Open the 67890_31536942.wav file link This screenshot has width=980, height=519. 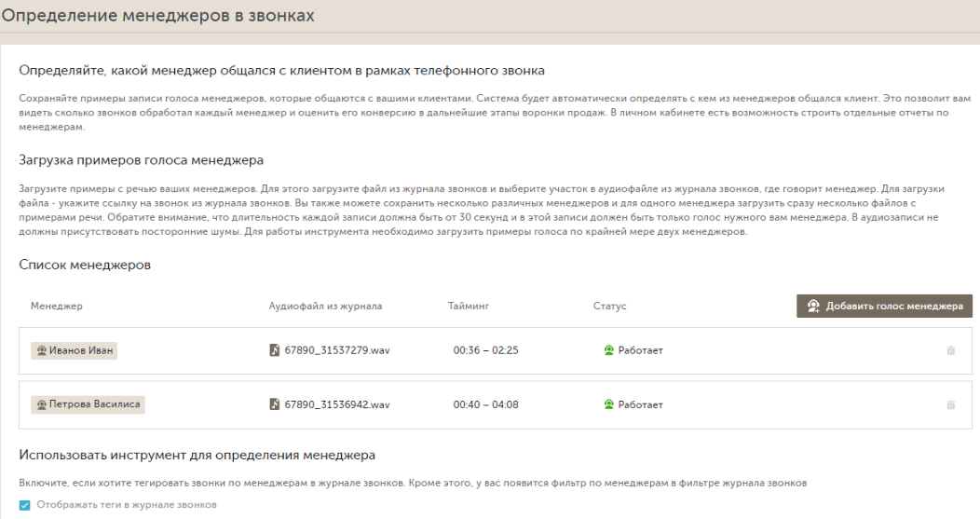(337, 404)
